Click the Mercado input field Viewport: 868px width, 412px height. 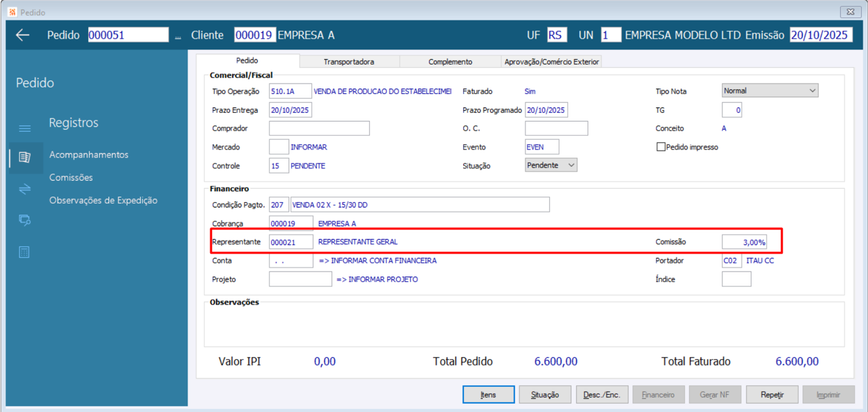[x=279, y=147]
